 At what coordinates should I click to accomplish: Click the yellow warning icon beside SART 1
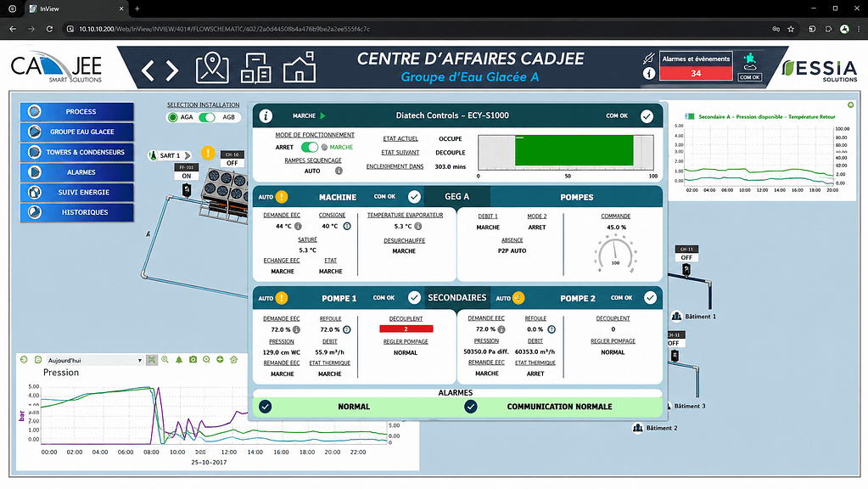(x=208, y=152)
